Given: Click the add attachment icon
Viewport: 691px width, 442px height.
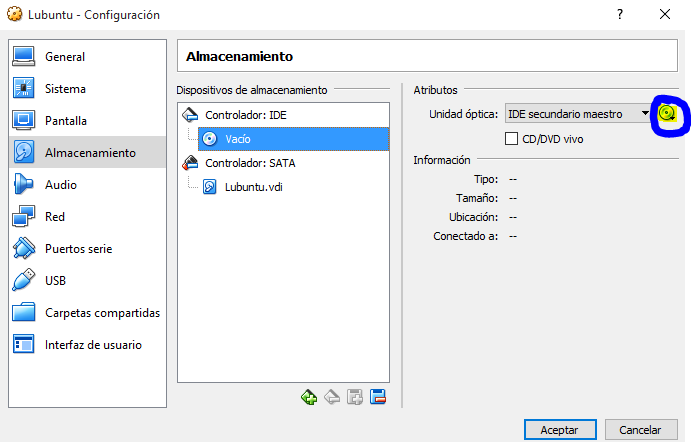Looking at the screenshot, I should coord(355,397).
